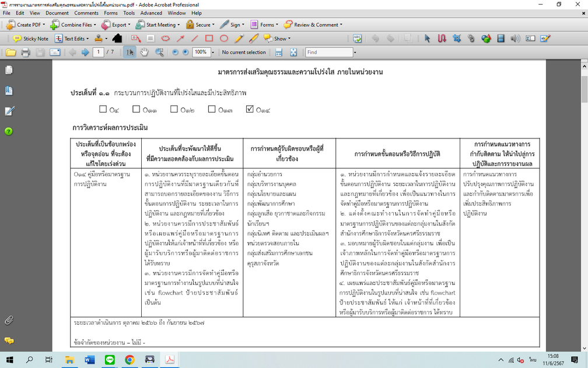Open the Advanced menu
This screenshot has height=368, width=588.
pyautogui.click(x=151, y=13)
